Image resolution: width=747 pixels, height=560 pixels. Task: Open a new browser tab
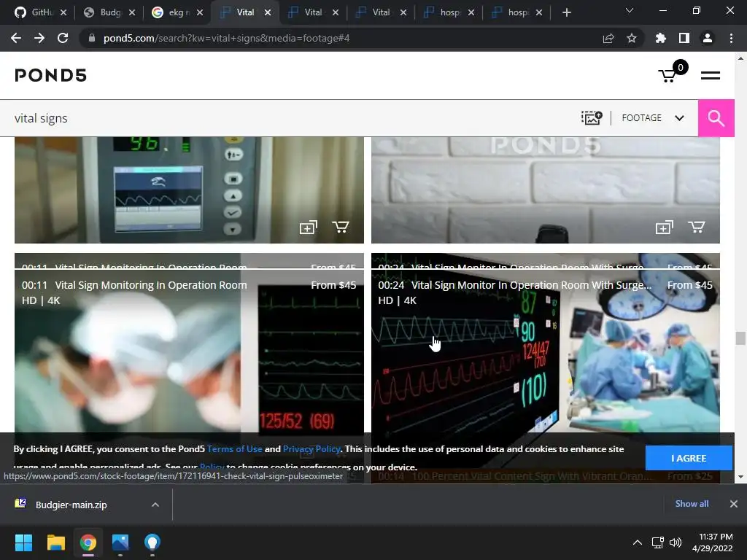[566, 12]
